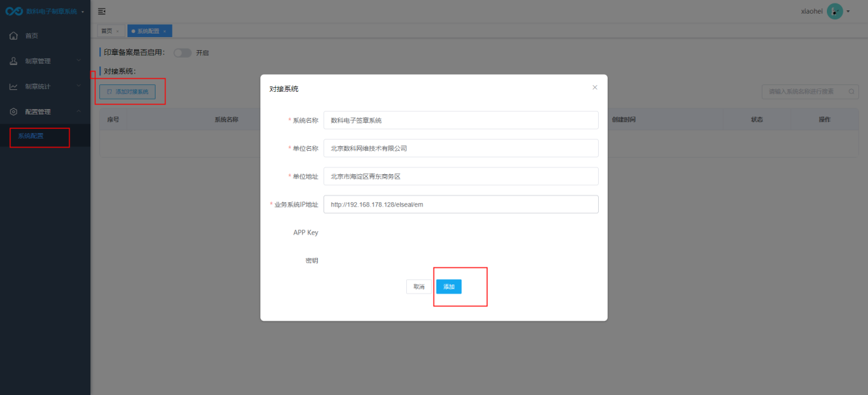The height and width of the screenshot is (395, 868).
Task: Close the 系统配置 tab with its x
Action: pyautogui.click(x=164, y=32)
